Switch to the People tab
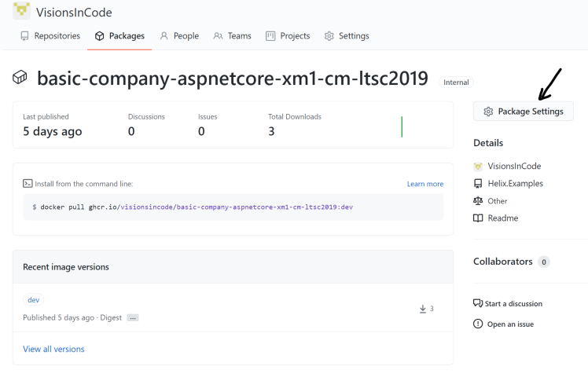 click(179, 36)
